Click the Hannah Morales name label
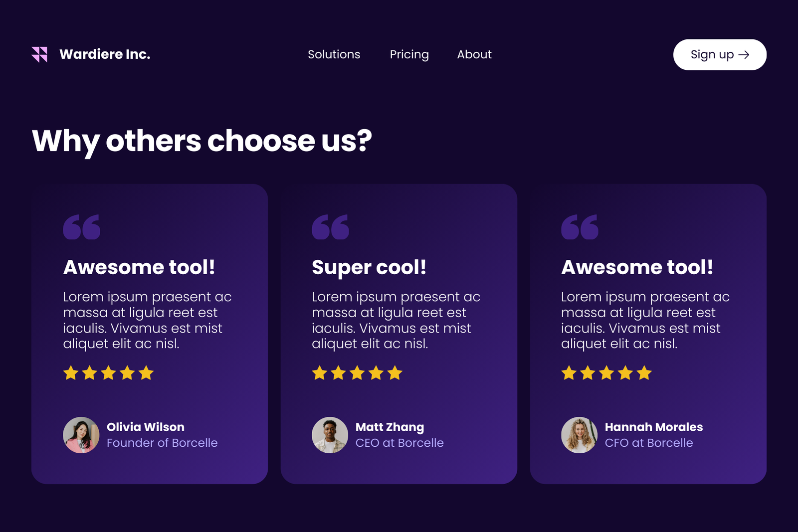 [653, 427]
